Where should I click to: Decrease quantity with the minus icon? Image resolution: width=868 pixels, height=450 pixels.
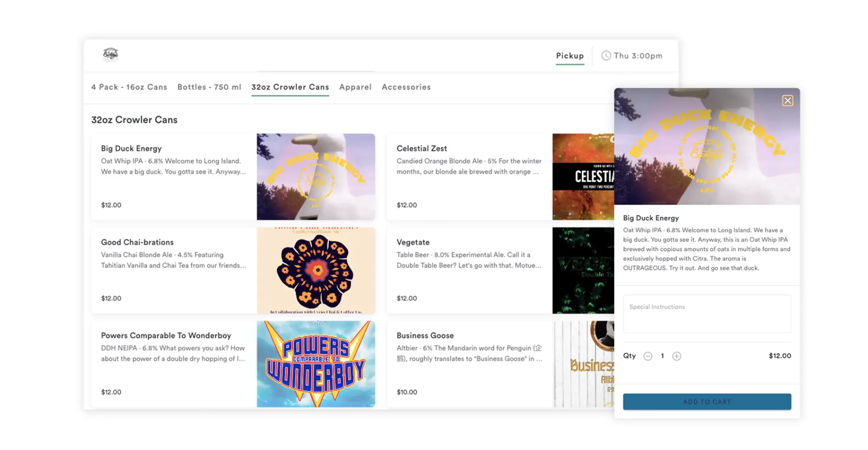648,356
